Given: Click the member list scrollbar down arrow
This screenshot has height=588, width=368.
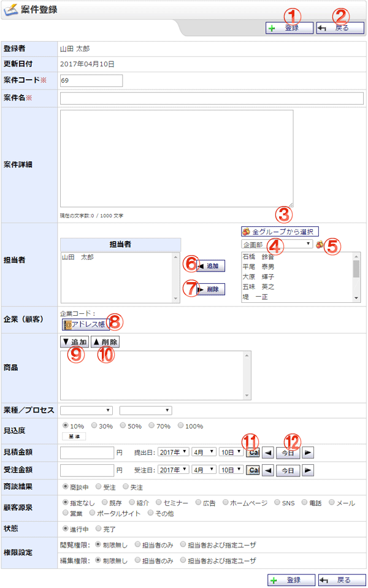Looking at the screenshot, I should point(356,299).
